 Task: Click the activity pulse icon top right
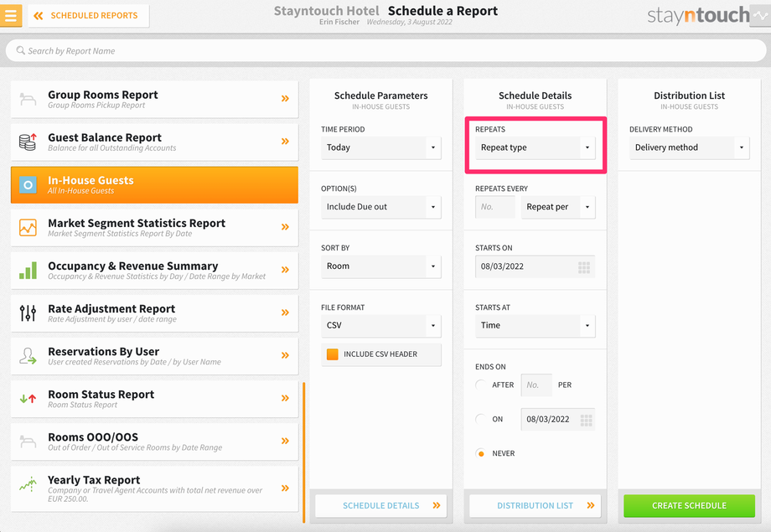point(760,15)
